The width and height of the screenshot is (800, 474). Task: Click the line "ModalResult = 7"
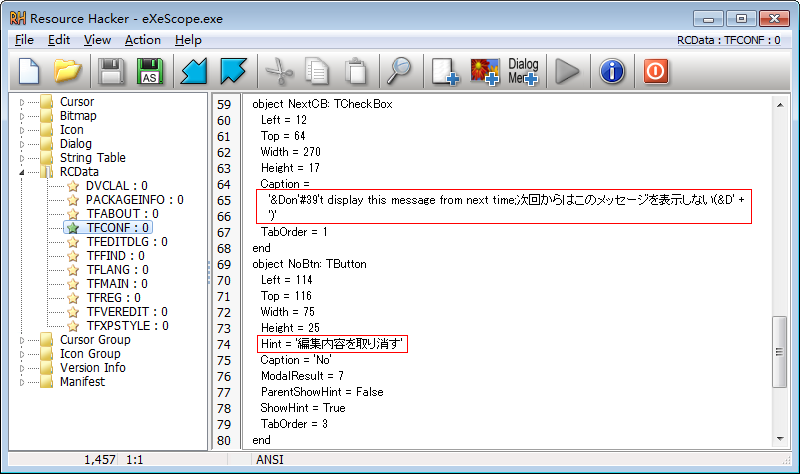[302, 376]
